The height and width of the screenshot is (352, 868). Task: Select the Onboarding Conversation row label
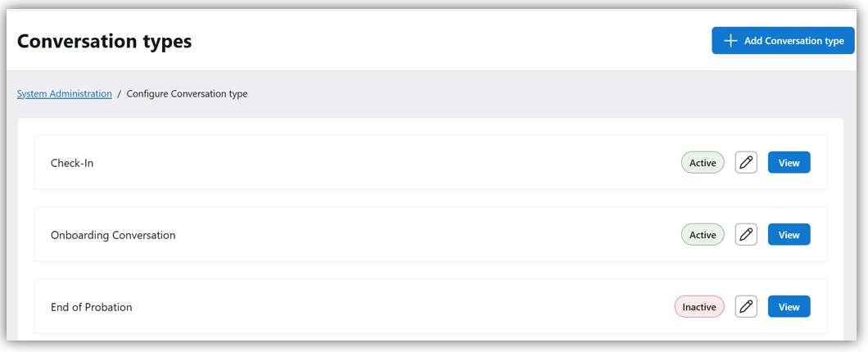tap(113, 235)
